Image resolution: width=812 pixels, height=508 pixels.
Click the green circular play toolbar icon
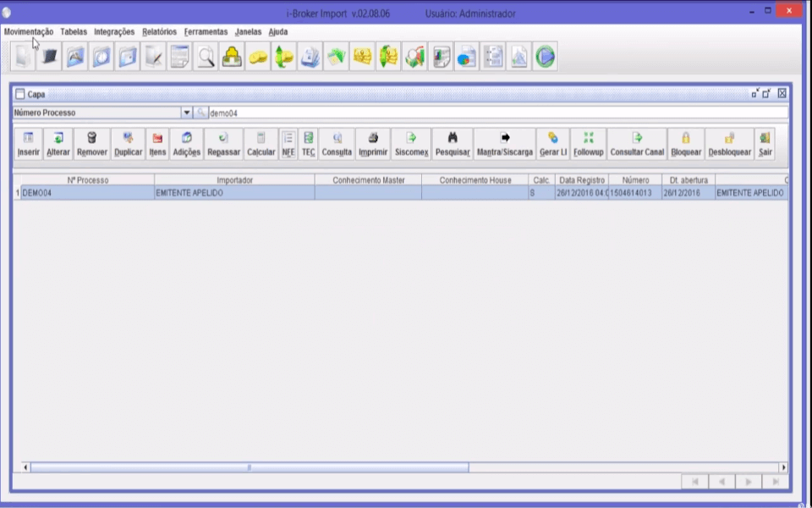(545, 56)
